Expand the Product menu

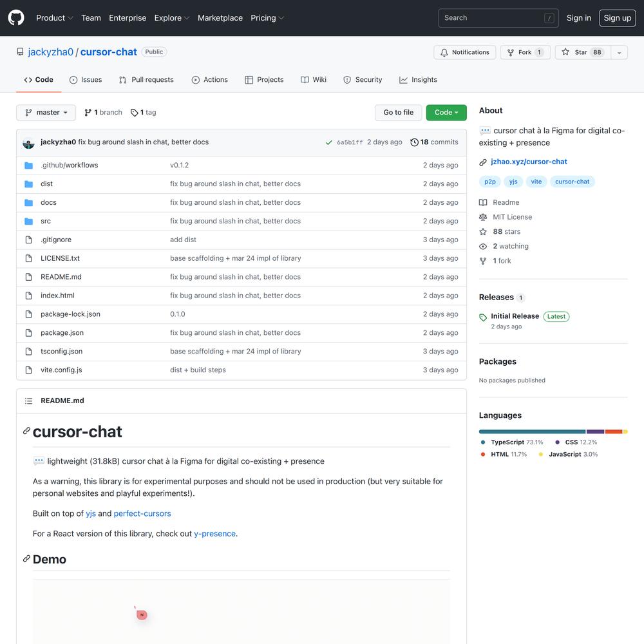point(54,17)
